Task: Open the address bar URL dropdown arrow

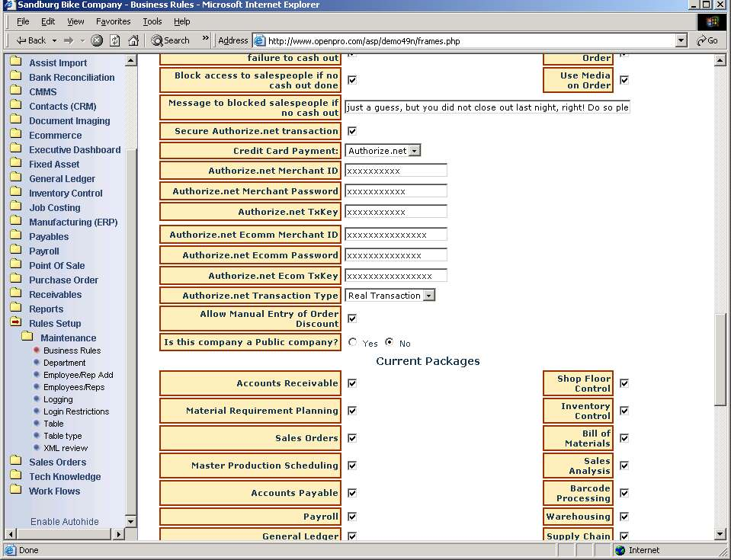Action: point(680,40)
